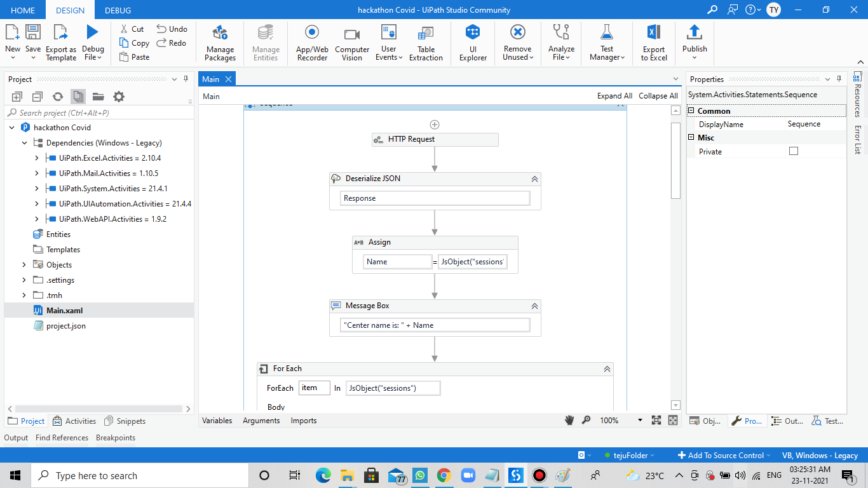This screenshot has height=488, width=868.
Task: Expand the Objects folder
Action: (24, 265)
